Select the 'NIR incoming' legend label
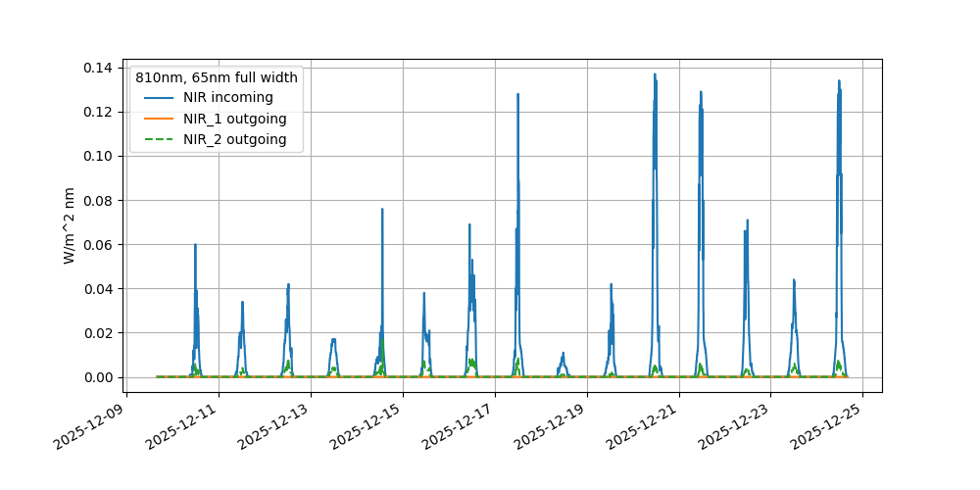 (x=232, y=98)
